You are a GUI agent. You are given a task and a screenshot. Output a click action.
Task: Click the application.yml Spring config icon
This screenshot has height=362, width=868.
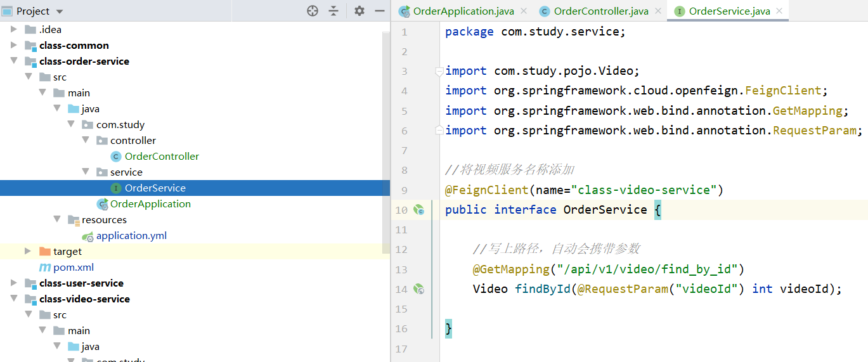88,236
